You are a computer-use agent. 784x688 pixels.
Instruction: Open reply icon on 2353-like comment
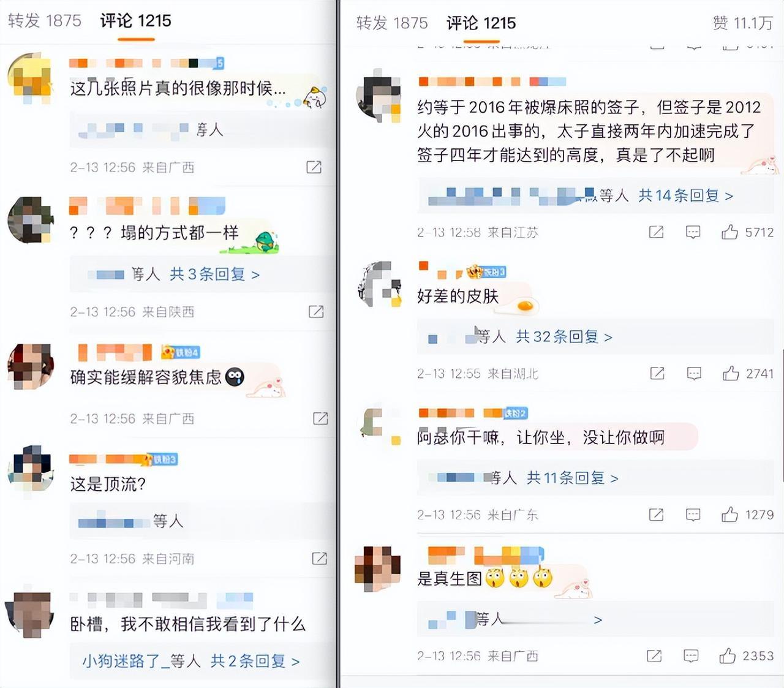click(691, 656)
